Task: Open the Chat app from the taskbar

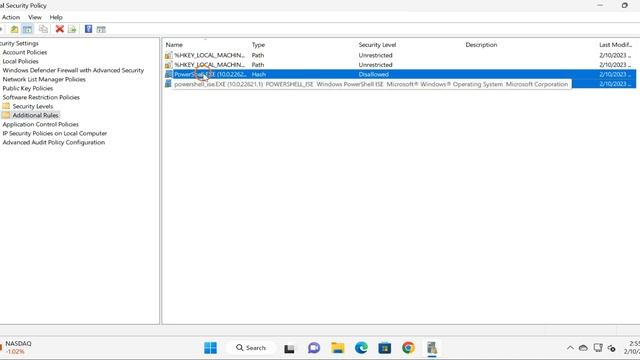Action: (x=313, y=348)
